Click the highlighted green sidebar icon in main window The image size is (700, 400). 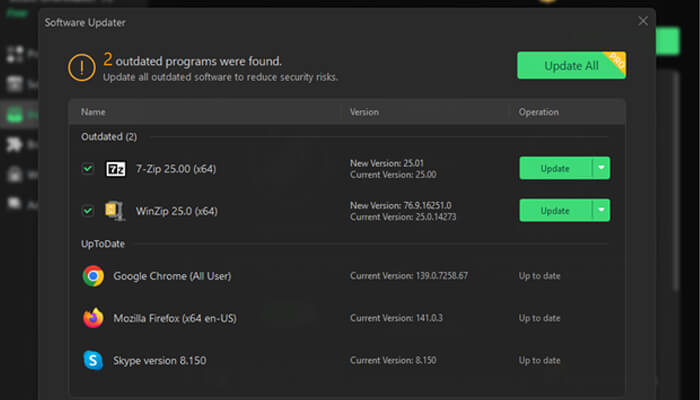(x=15, y=115)
